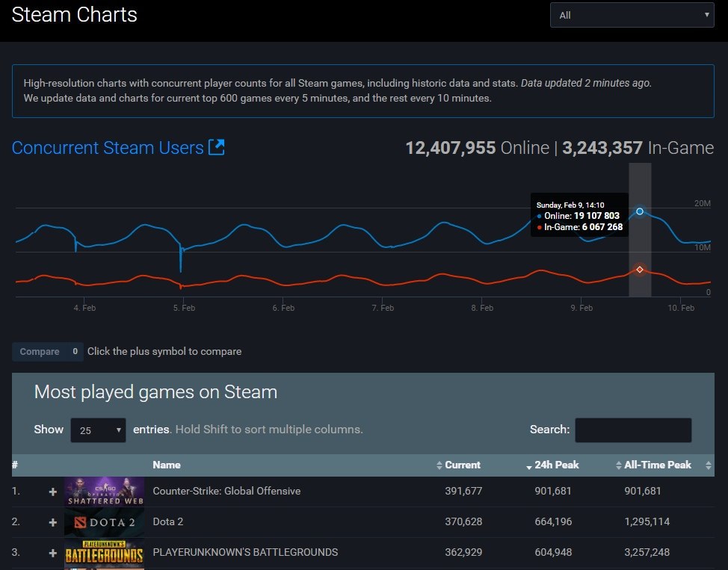Open the Dota 2 game thumbnail

coord(104,522)
